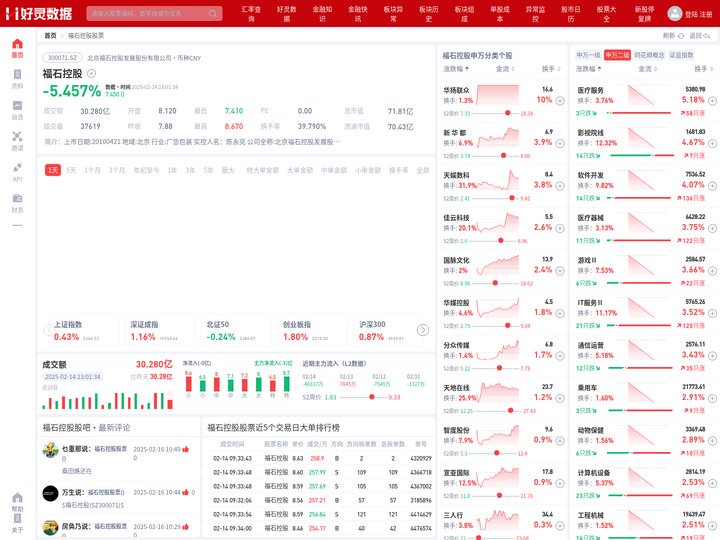Add 福石控股 to watchlist with plus icon
720x540 pixels.
(91, 73)
